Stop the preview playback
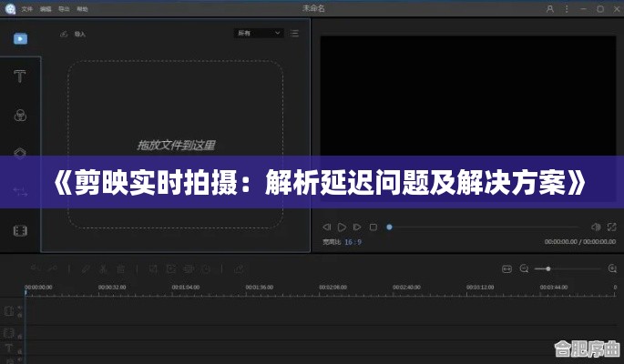624x364 pixels. [x=373, y=227]
